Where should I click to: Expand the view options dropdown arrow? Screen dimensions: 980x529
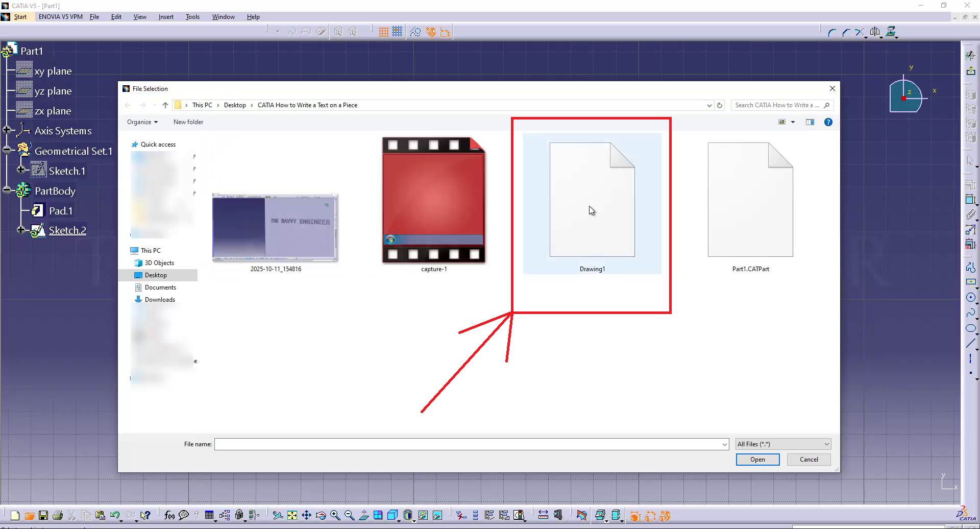pos(793,122)
